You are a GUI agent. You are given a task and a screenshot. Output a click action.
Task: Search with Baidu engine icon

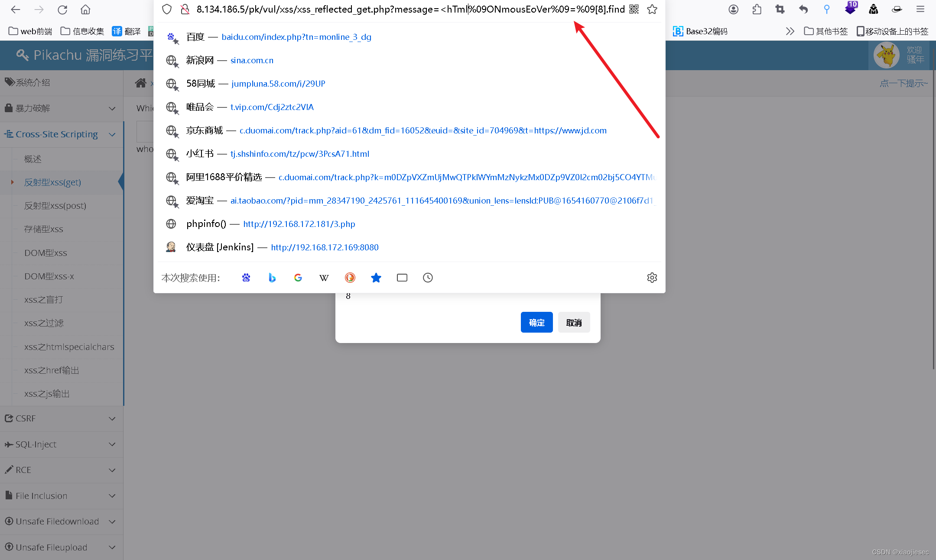(246, 278)
